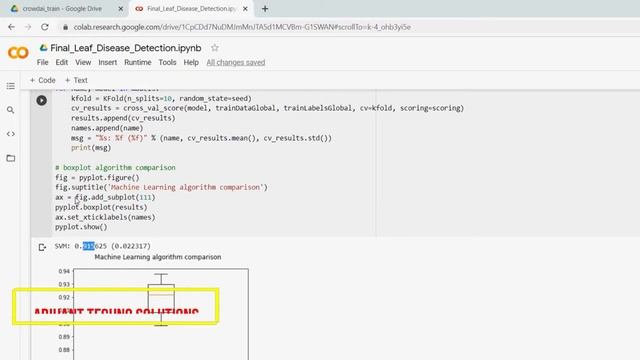Click the notebook title Final_Leaf_Disease_Detection.ipynb

(126, 48)
